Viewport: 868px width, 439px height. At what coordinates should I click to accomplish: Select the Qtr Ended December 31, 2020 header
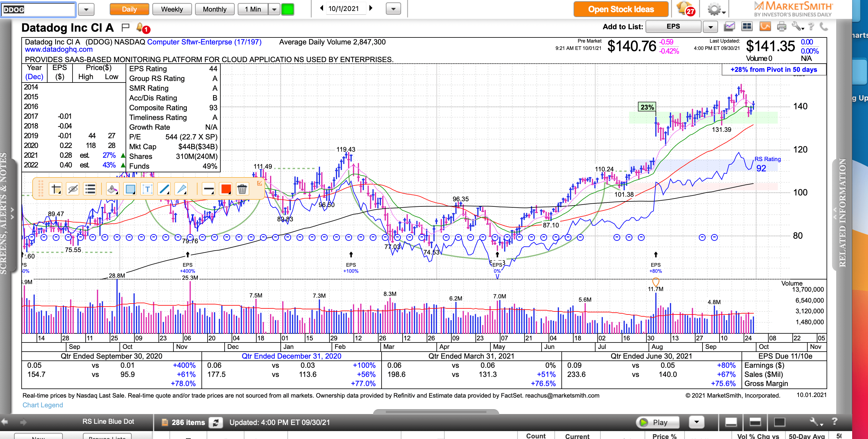tap(291, 356)
